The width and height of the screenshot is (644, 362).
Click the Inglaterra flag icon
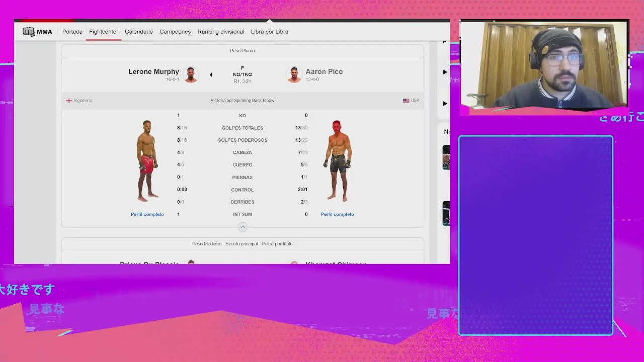point(69,101)
